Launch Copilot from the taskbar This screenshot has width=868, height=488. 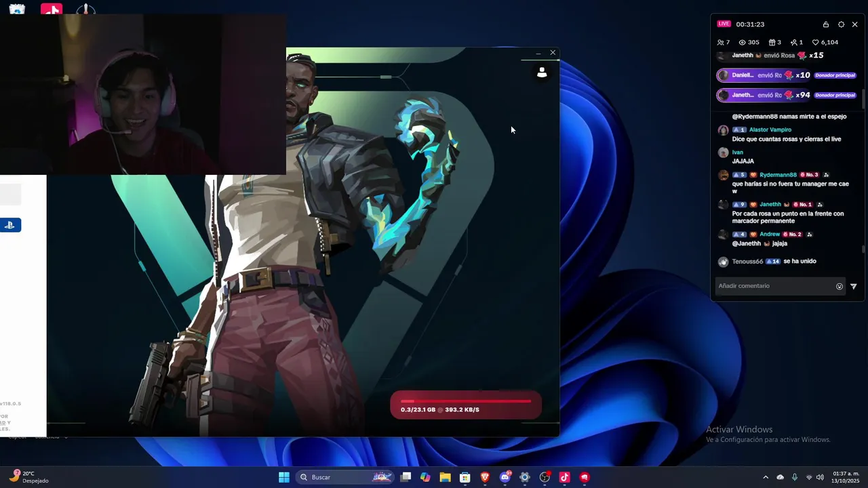[x=425, y=477]
